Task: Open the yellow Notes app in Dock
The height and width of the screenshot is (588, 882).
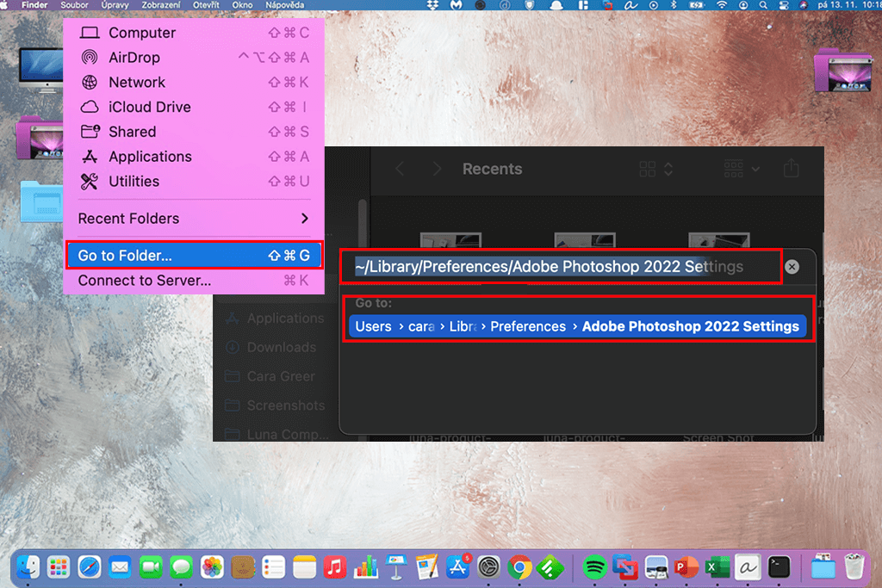Action: pyautogui.click(x=304, y=567)
